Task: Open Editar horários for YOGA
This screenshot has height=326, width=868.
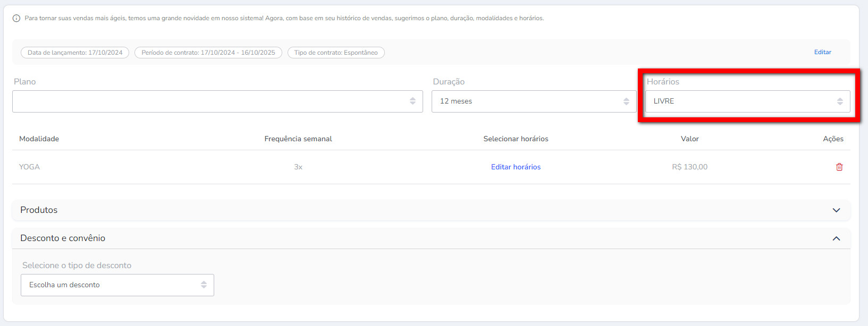Action: 516,167
